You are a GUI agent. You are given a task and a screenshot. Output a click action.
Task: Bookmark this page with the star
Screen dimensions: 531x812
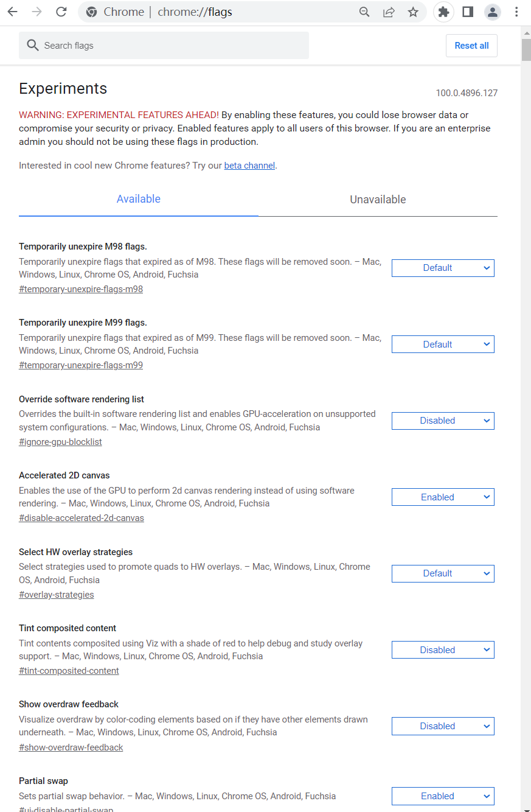(x=413, y=12)
